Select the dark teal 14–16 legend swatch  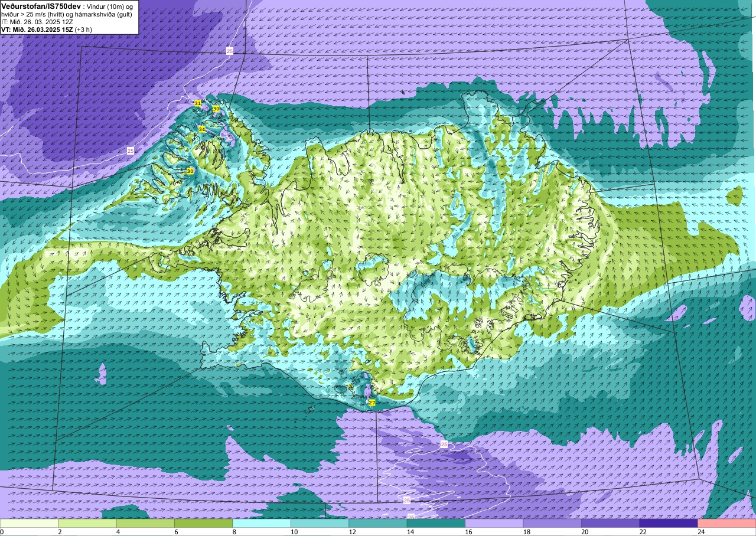436,523
